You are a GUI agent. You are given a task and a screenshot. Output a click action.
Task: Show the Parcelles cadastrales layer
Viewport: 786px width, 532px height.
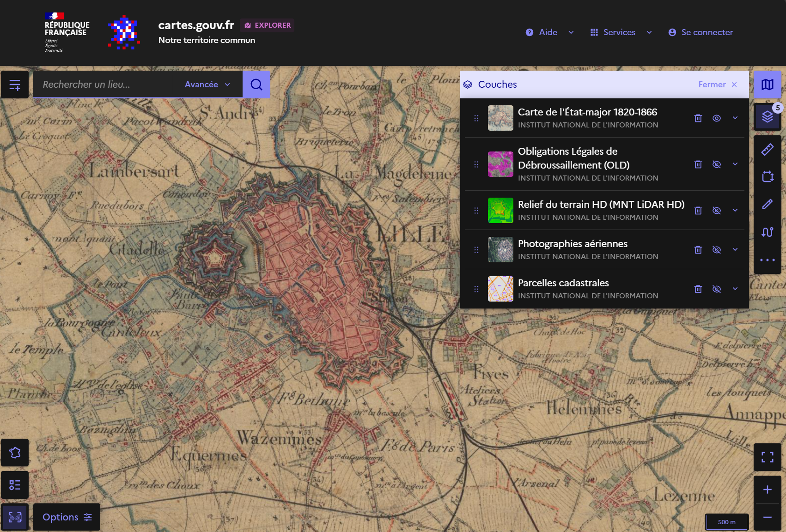coord(717,289)
